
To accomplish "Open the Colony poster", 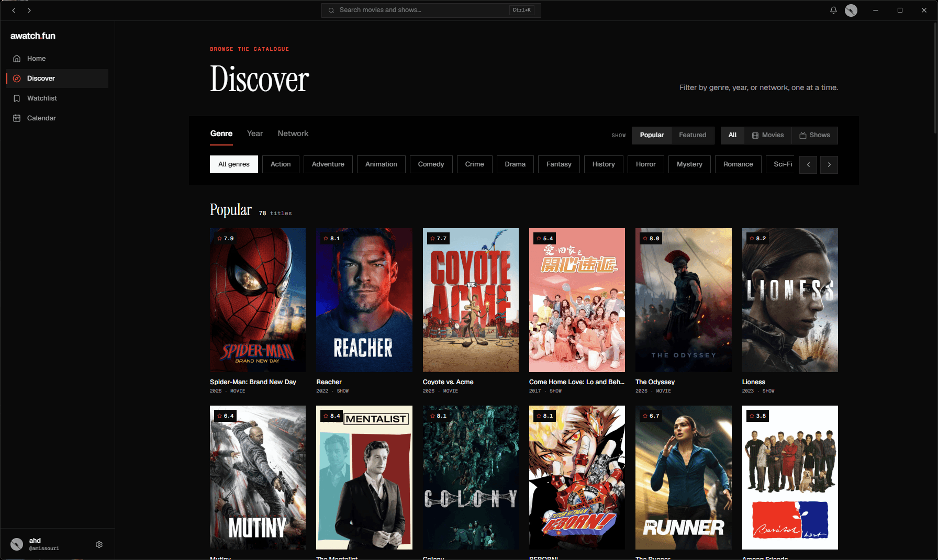I will 471,477.
